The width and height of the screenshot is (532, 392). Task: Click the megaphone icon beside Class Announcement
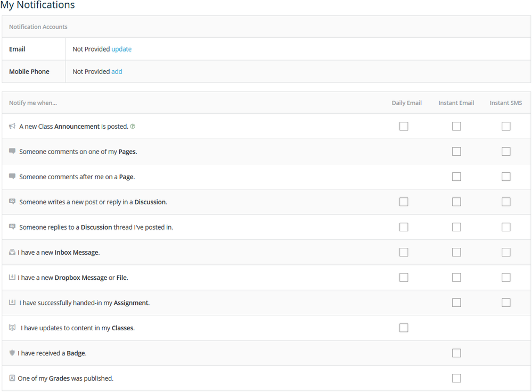coord(12,126)
